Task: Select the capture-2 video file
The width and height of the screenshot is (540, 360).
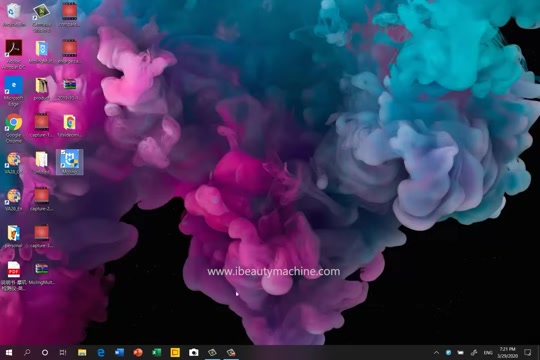Action: [41, 199]
